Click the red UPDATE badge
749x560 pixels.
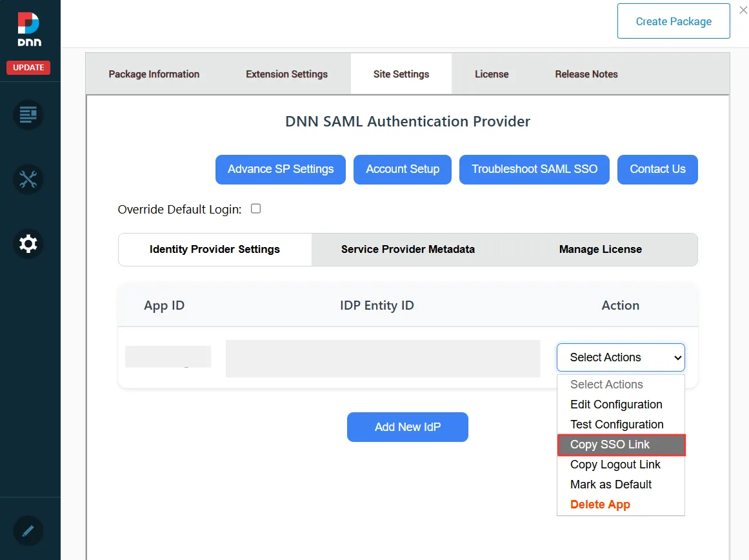click(28, 67)
